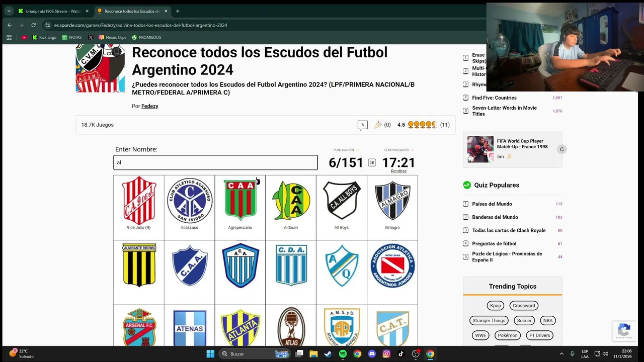Open Nexus Clips bookmark
The image size is (644, 362).
point(112,37)
